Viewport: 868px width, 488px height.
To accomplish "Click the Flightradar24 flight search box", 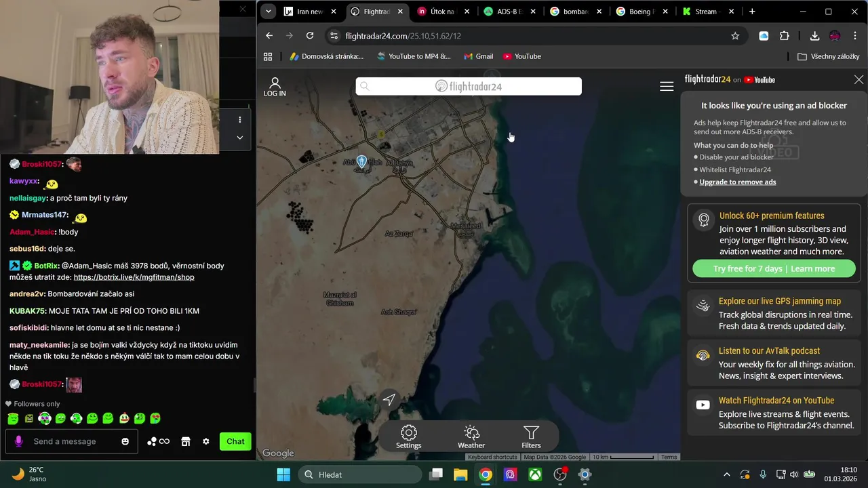I will click(x=469, y=86).
